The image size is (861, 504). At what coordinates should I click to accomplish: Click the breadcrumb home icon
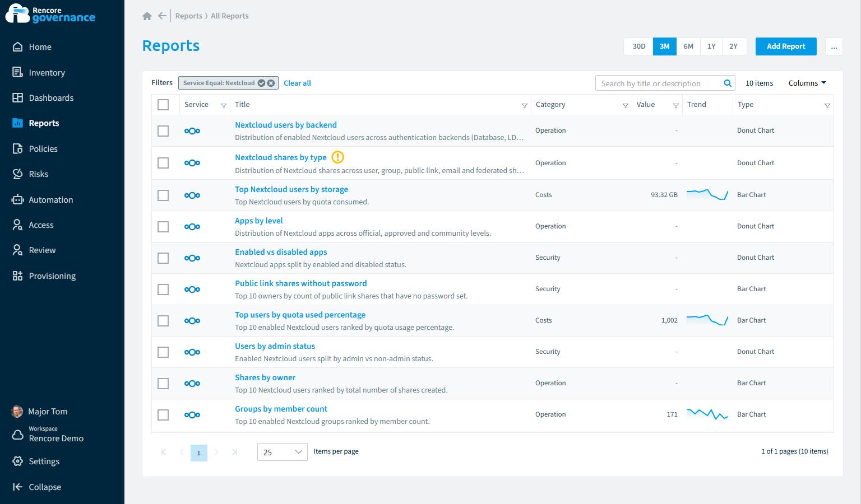[147, 16]
